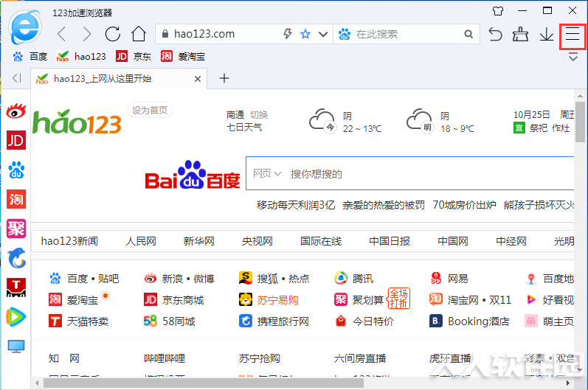
Task: Click the horizontal scrollbar thumb
Action: [203, 383]
